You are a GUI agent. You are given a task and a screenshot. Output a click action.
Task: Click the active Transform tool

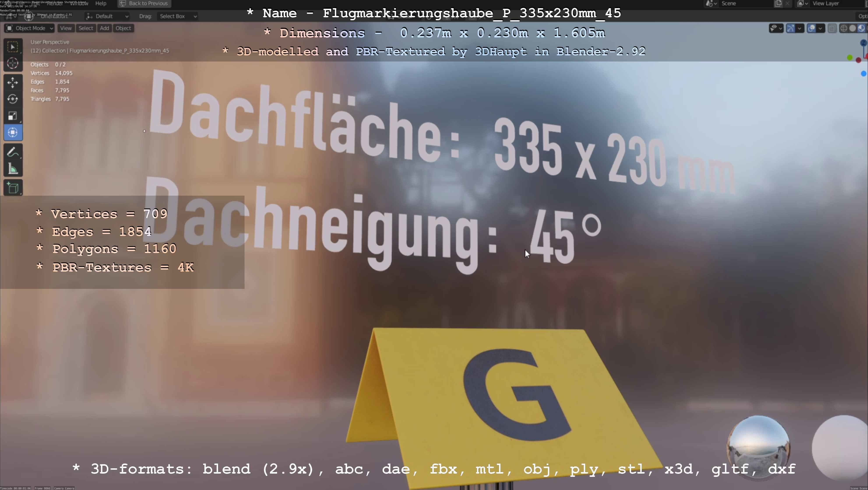tap(13, 132)
